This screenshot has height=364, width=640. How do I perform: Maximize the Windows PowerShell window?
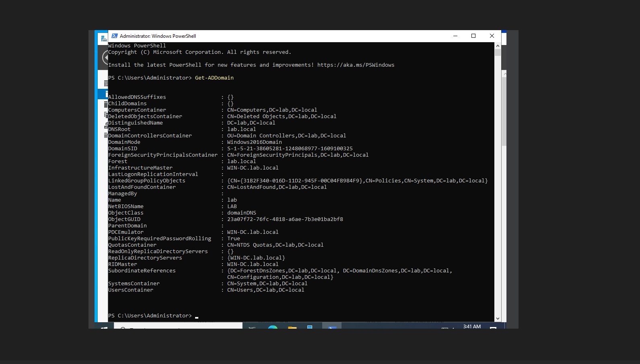coord(473,36)
